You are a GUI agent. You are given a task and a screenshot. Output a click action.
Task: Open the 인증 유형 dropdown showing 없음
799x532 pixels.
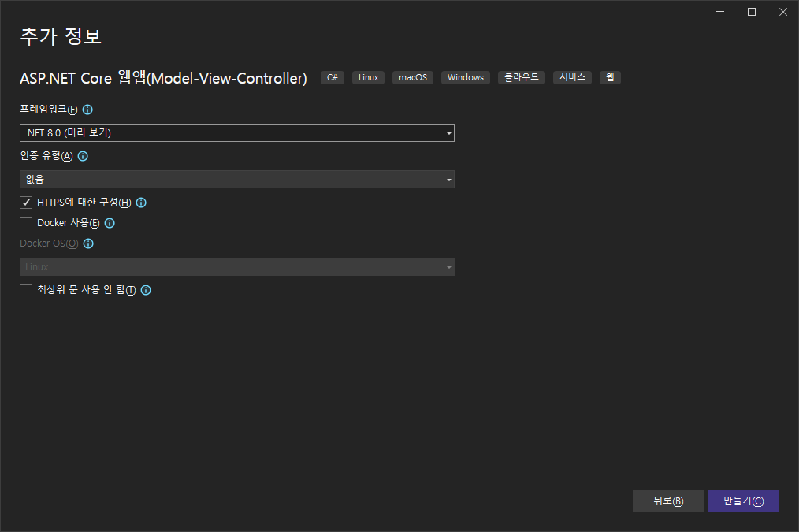237,180
